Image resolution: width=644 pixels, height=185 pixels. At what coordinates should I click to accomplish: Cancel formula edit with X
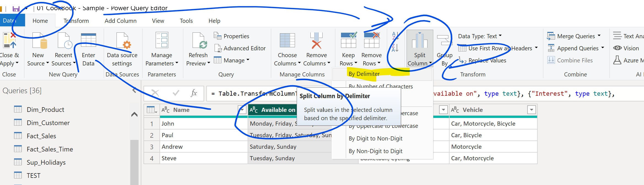[155, 93]
